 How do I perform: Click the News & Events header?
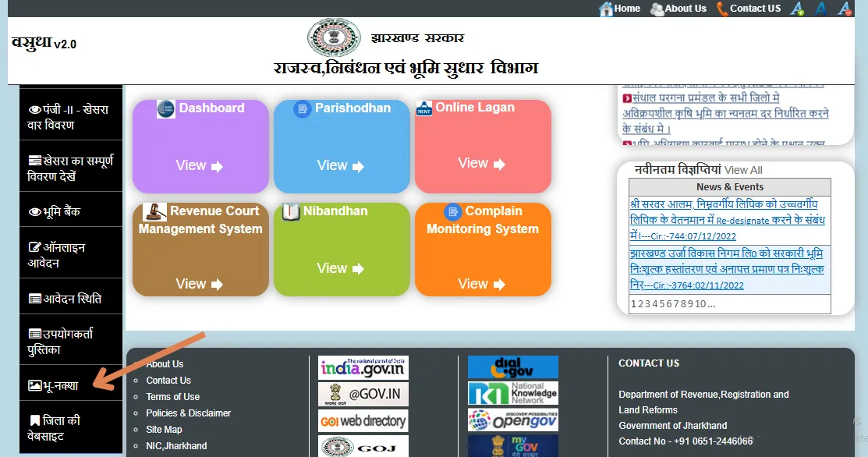click(730, 187)
